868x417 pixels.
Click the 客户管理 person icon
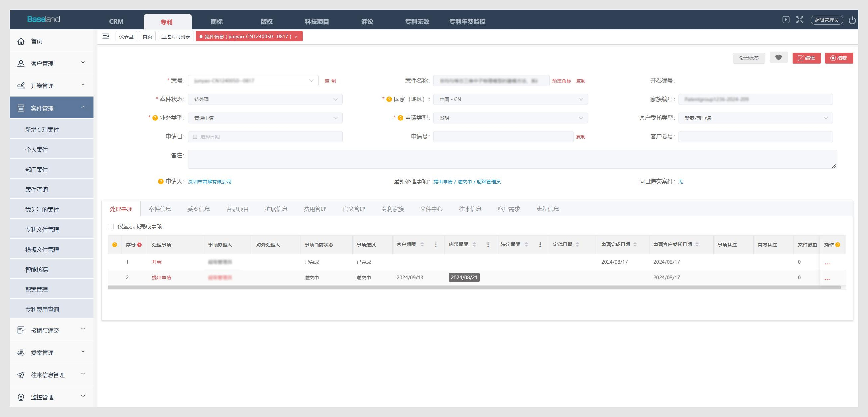click(21, 63)
